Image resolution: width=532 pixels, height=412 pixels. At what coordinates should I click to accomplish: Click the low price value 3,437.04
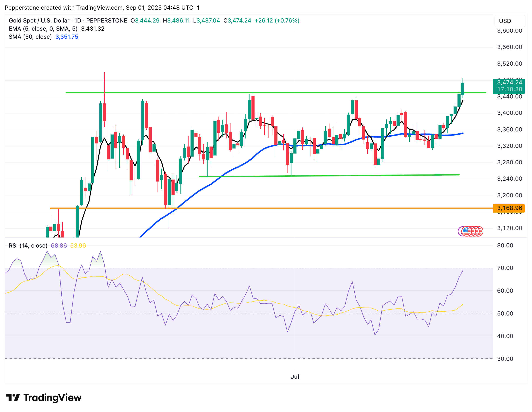pyautogui.click(x=208, y=21)
